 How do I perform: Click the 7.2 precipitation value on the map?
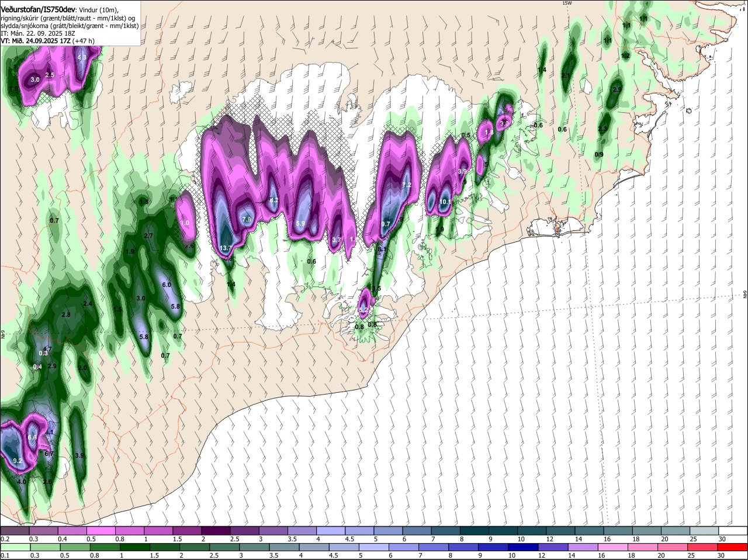407,185
